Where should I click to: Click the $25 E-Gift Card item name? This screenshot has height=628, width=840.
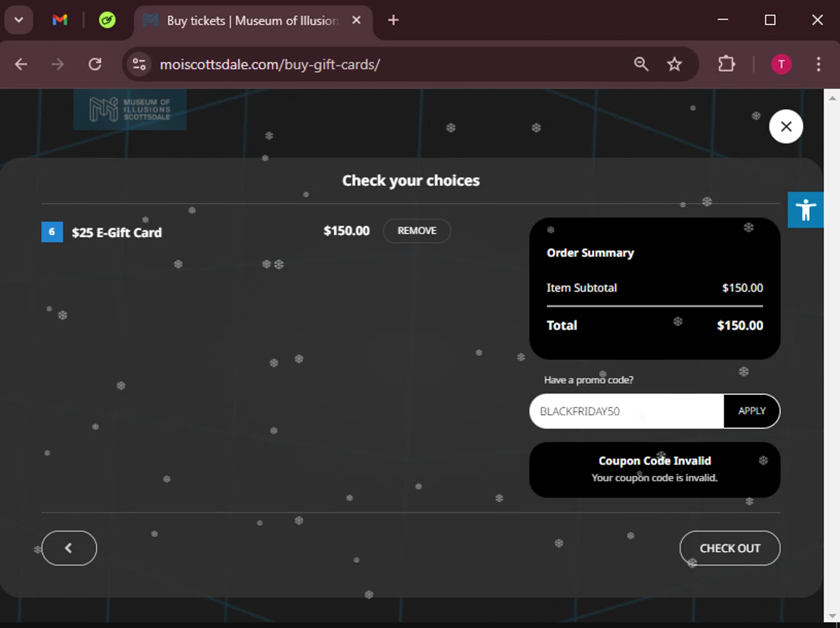pos(116,232)
